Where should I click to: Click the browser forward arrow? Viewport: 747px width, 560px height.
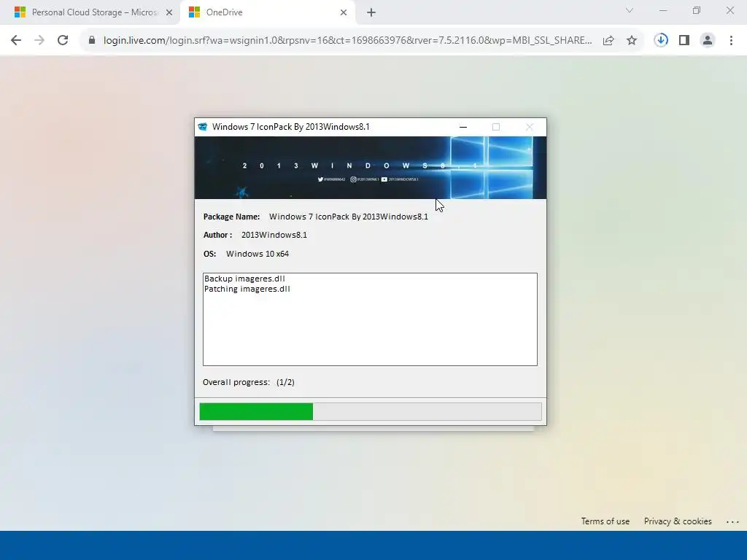pyautogui.click(x=39, y=40)
